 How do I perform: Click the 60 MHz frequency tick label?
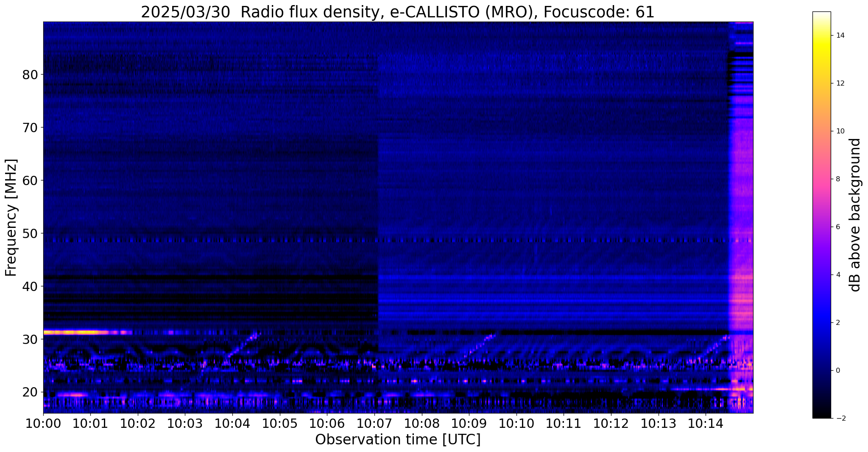pyautogui.click(x=30, y=180)
